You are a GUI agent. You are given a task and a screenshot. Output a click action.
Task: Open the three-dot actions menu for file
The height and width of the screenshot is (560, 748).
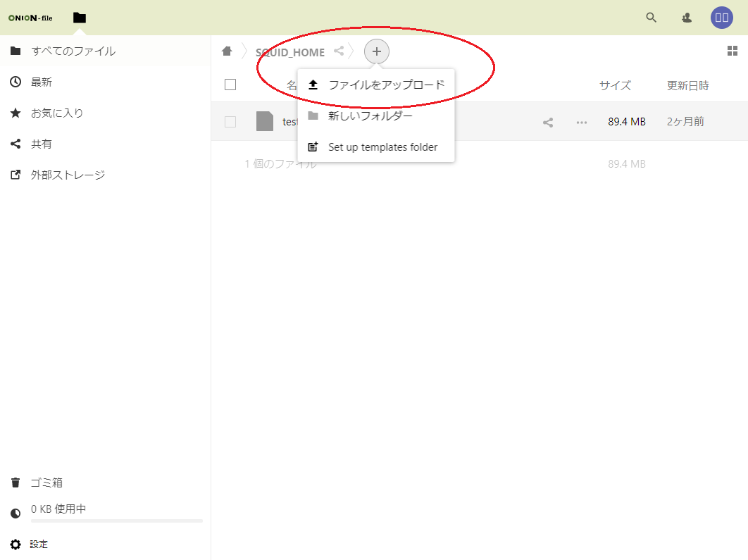tap(581, 122)
